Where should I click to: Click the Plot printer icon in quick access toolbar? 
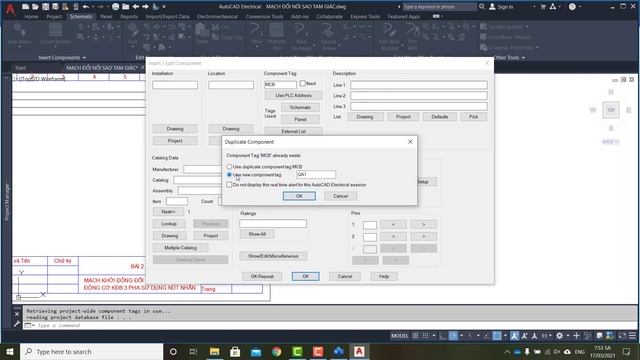116,7
